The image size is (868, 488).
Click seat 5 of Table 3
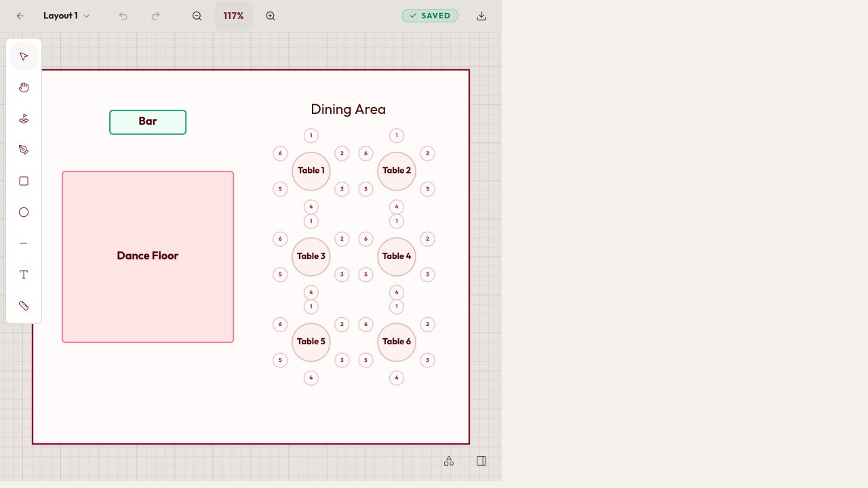click(x=280, y=274)
